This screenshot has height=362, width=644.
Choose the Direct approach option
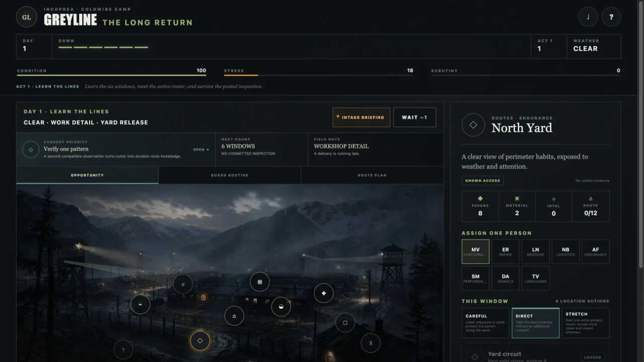click(535, 323)
